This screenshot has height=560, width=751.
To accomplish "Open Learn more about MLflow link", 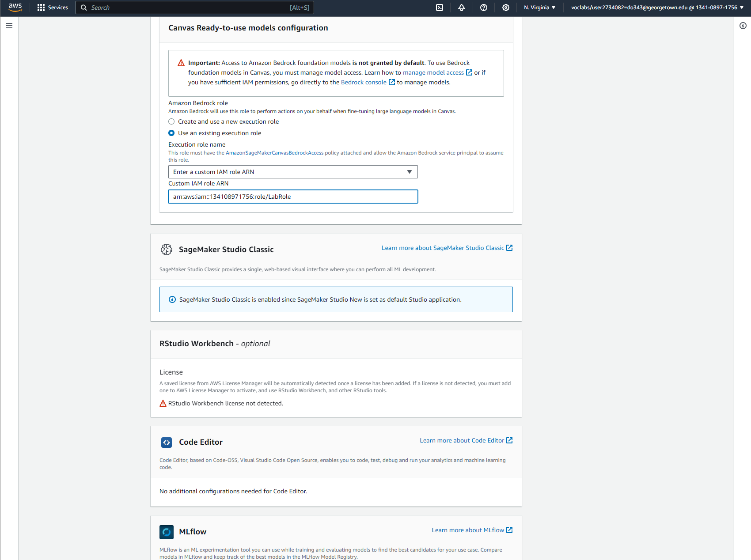I will [468, 530].
